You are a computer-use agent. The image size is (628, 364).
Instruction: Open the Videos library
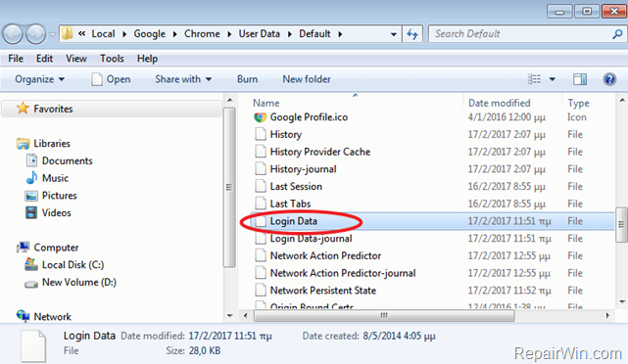click(57, 212)
